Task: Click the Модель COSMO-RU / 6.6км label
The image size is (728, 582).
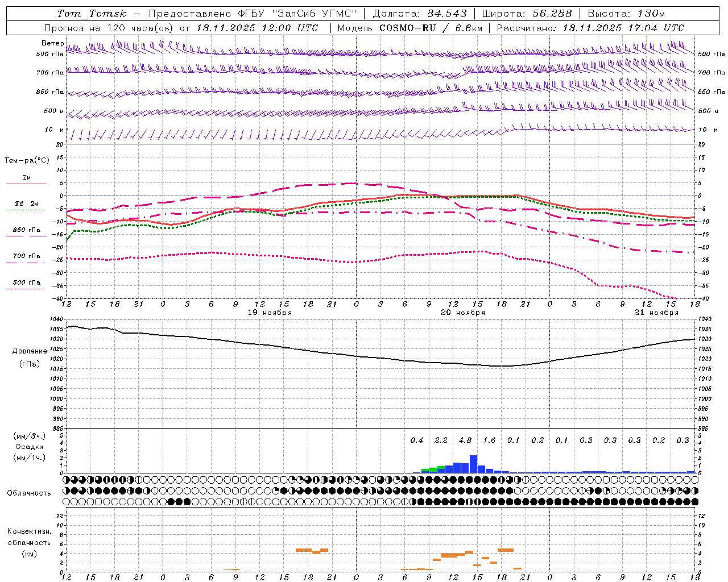Action: pyautogui.click(x=410, y=28)
